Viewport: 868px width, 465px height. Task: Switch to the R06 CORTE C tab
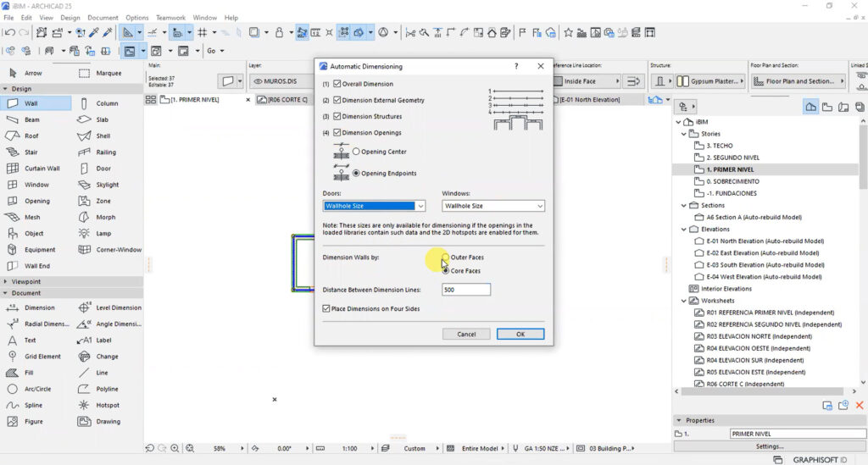(283, 100)
